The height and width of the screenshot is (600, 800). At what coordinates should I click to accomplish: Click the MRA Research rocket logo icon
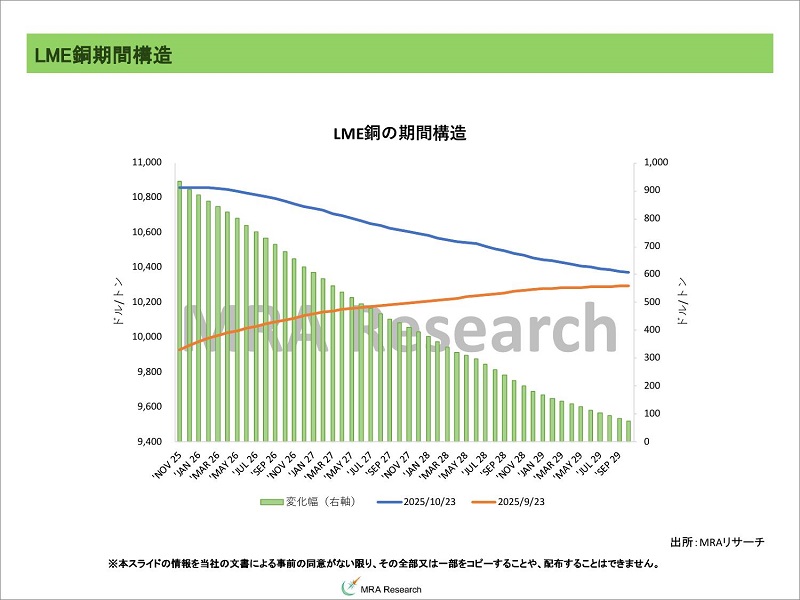(x=346, y=586)
